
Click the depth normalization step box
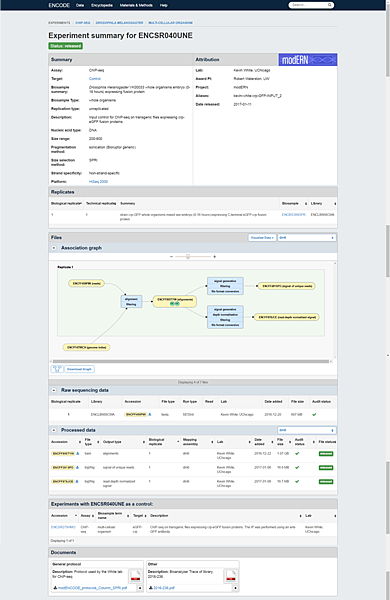coord(225,315)
